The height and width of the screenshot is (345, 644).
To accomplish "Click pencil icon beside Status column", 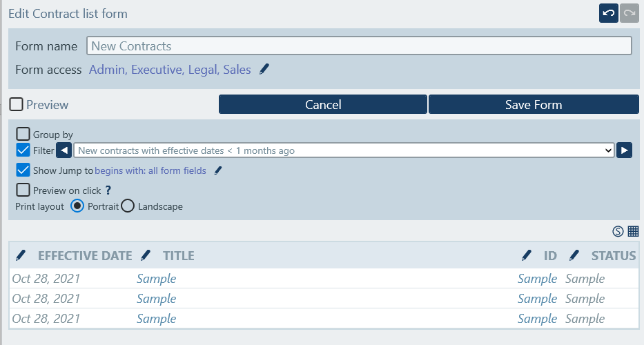I will 574,256.
